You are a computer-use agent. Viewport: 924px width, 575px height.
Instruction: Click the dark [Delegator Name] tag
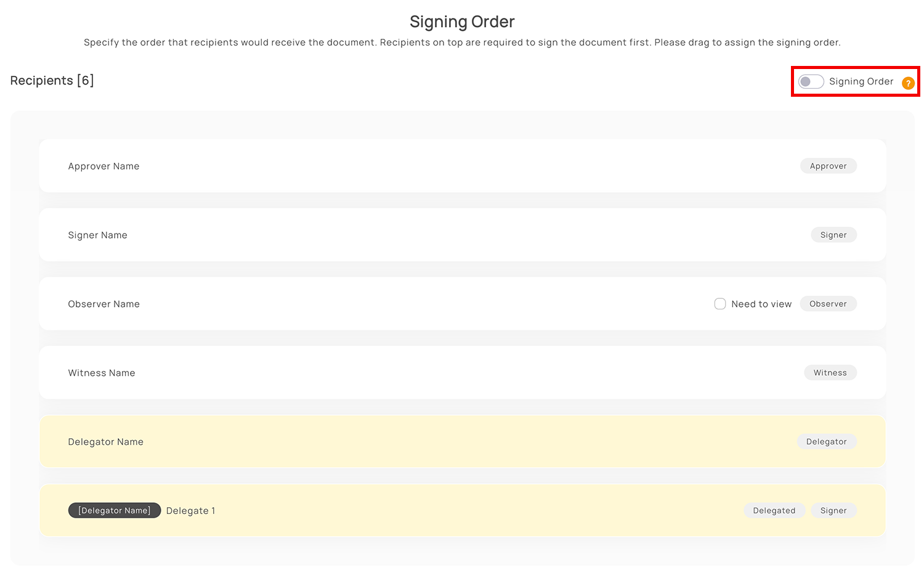tap(115, 510)
